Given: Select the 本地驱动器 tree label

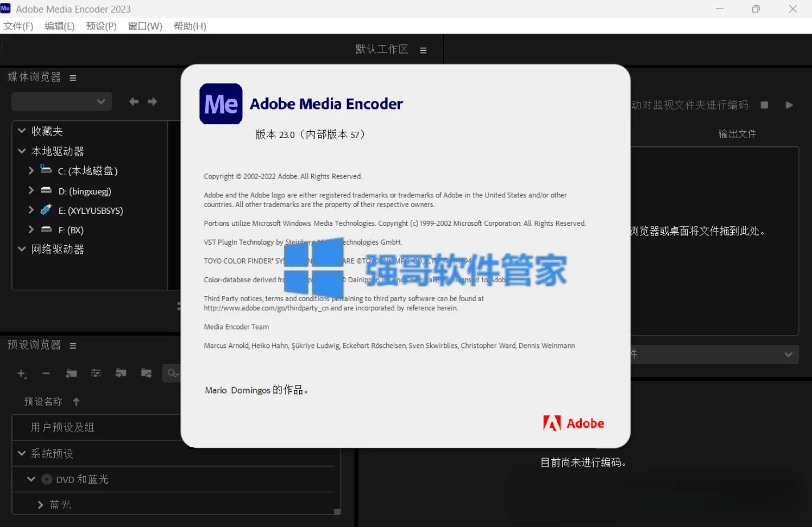Looking at the screenshot, I should tap(58, 151).
